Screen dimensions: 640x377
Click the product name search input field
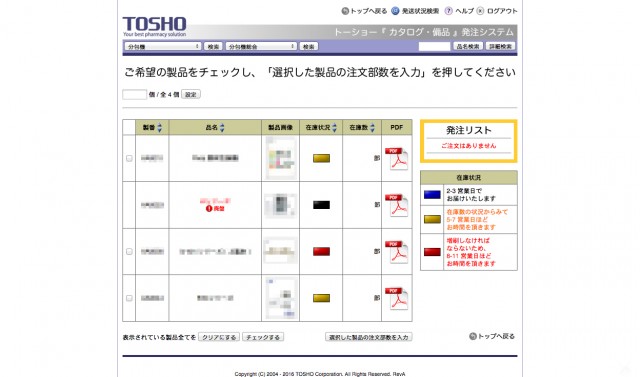click(x=434, y=47)
